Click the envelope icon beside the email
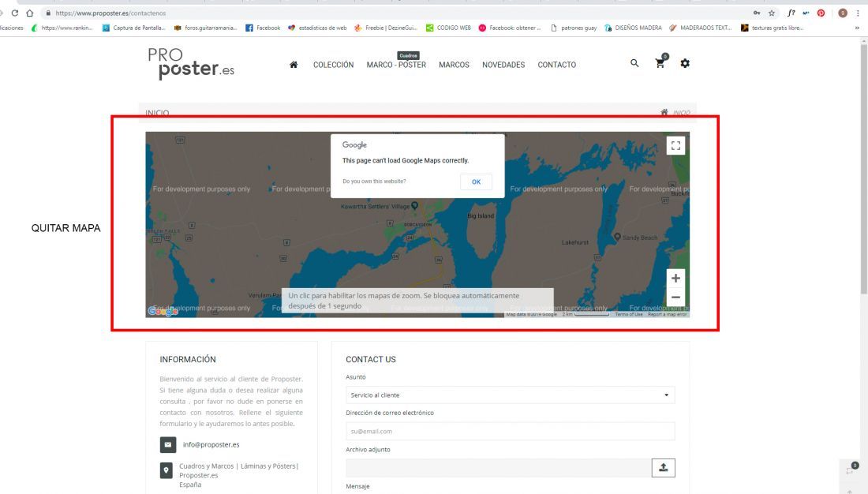This screenshot has height=494, width=868. [x=168, y=444]
